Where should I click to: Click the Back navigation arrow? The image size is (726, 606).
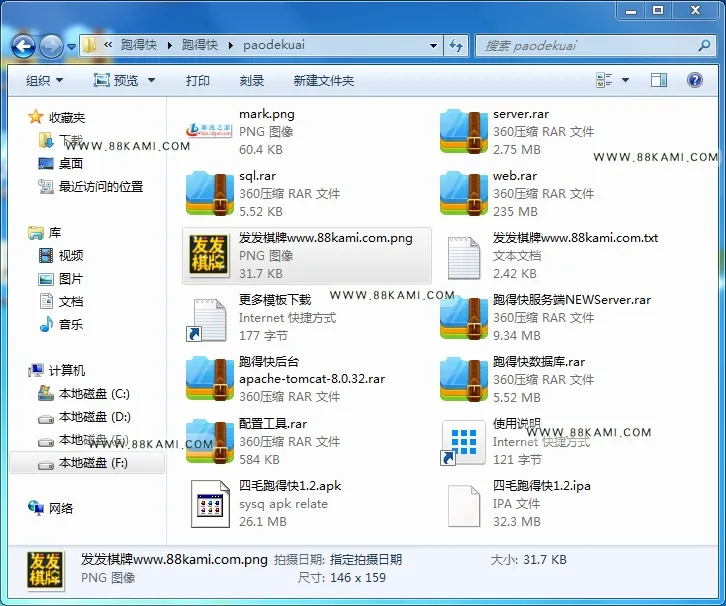point(23,46)
